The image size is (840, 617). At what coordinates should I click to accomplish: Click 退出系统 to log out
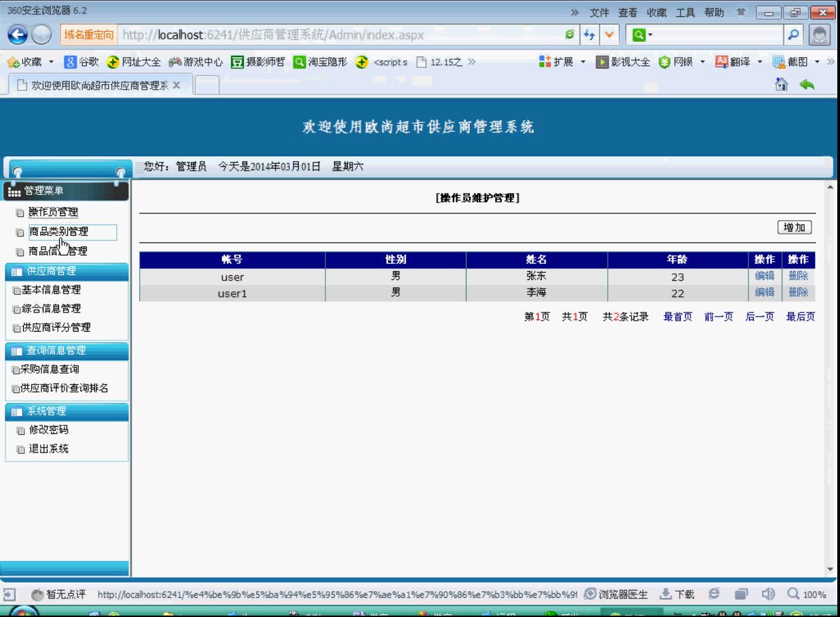(x=48, y=448)
